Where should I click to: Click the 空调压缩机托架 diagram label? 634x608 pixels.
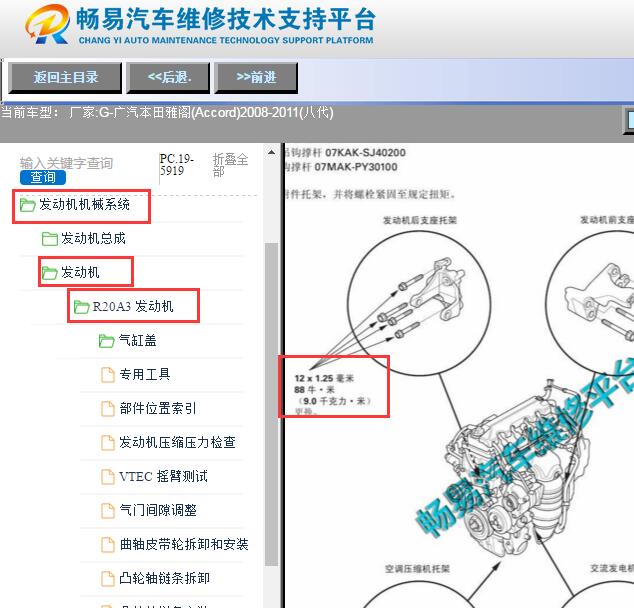coord(417,569)
